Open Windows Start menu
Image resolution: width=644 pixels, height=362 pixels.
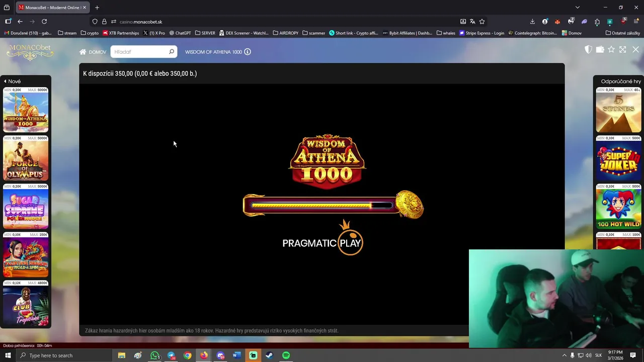click(x=8, y=355)
